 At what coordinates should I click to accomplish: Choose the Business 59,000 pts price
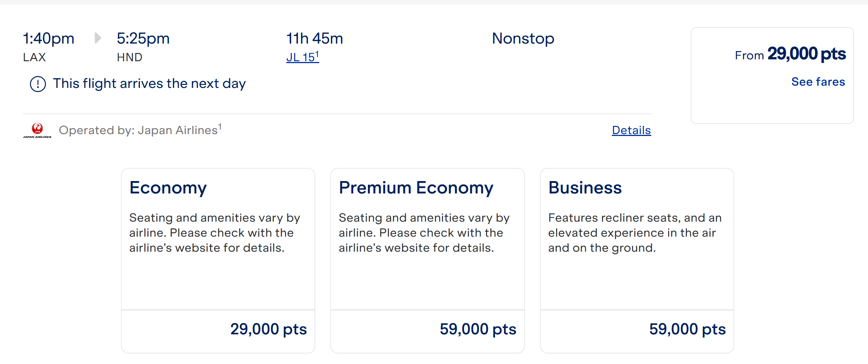(687, 329)
